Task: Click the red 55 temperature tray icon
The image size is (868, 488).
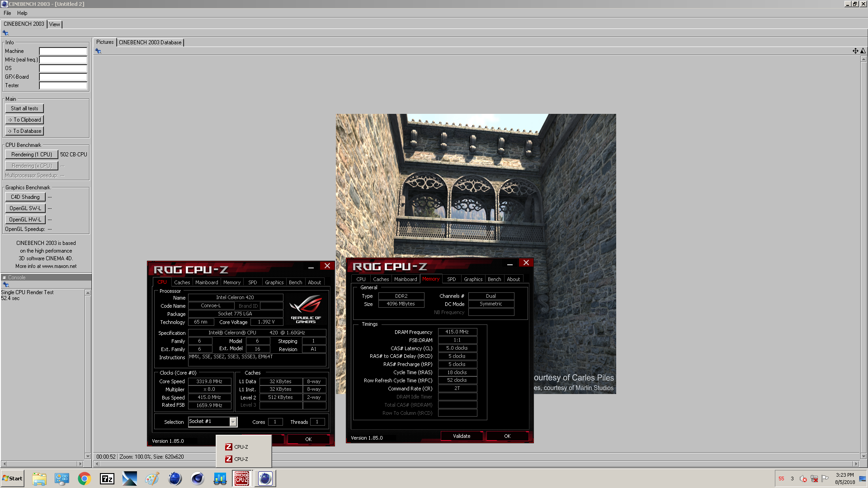Action: (781, 479)
